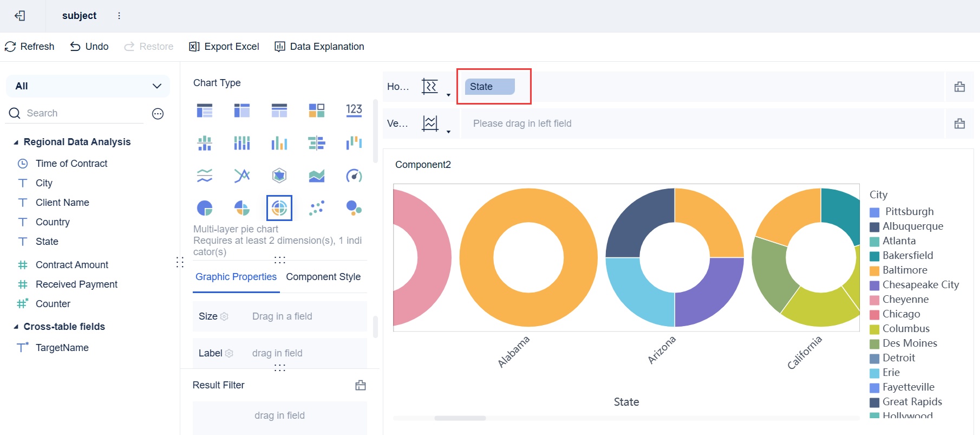The width and height of the screenshot is (980, 435).
Task: Select the KPI indicator card chart type
Action: point(354,111)
